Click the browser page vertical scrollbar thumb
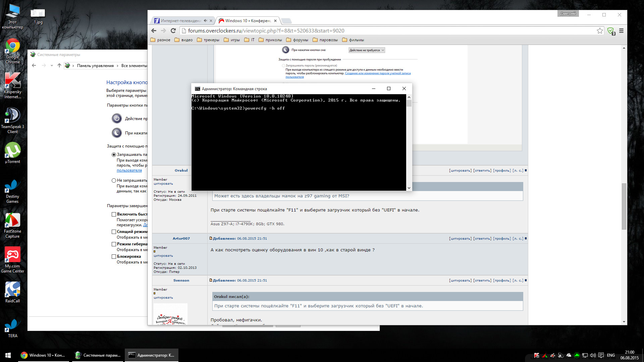 [x=624, y=206]
